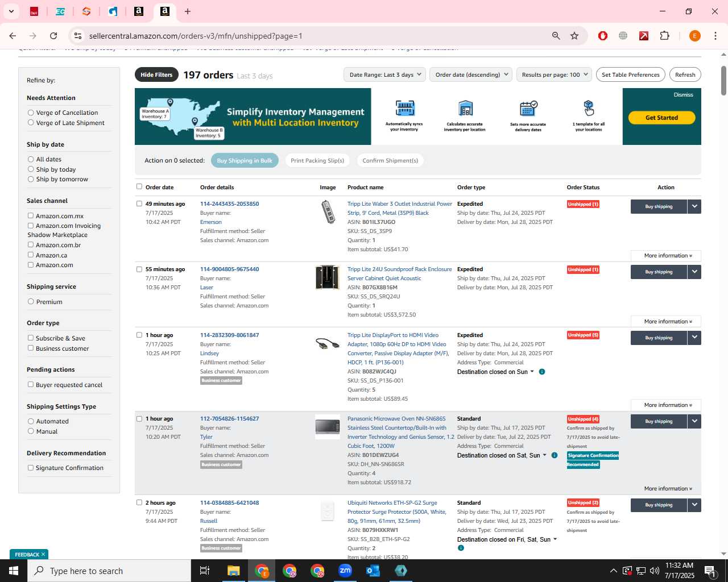The height and width of the screenshot is (582, 728).
Task: Open Outlook from the taskbar
Action: [373, 571]
